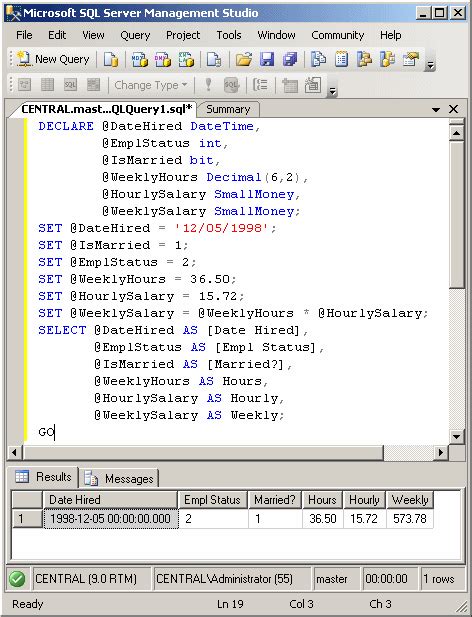Click the Married? column header
The height and width of the screenshot is (617, 472).
click(275, 500)
